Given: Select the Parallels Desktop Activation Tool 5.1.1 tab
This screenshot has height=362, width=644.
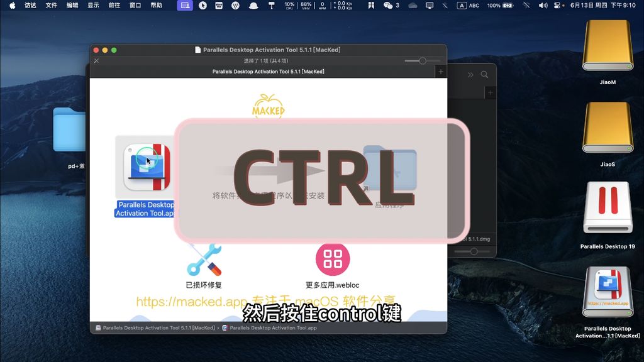Looking at the screenshot, I should (x=268, y=72).
